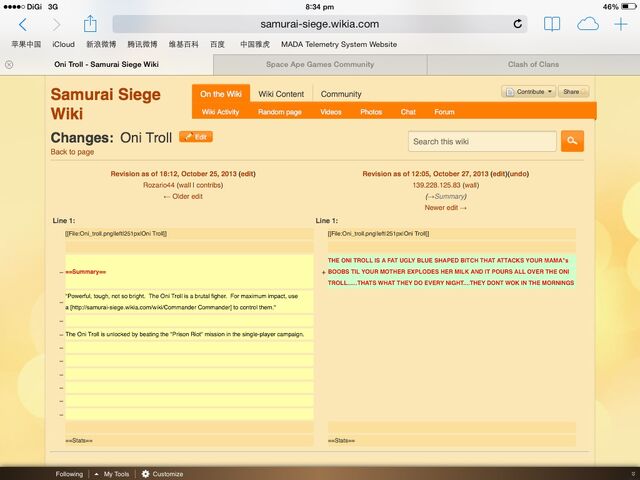Edit the October 25 revision
Screen dimensions: 640x480
coord(247,173)
